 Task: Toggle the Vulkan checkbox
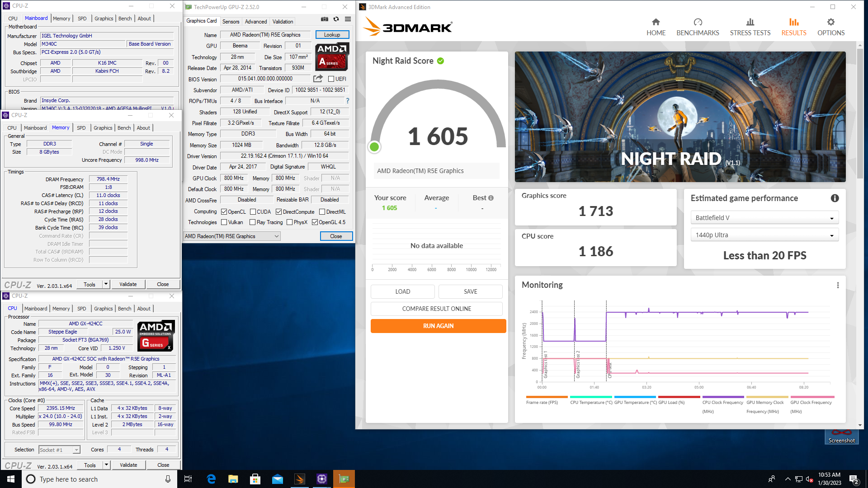click(224, 222)
